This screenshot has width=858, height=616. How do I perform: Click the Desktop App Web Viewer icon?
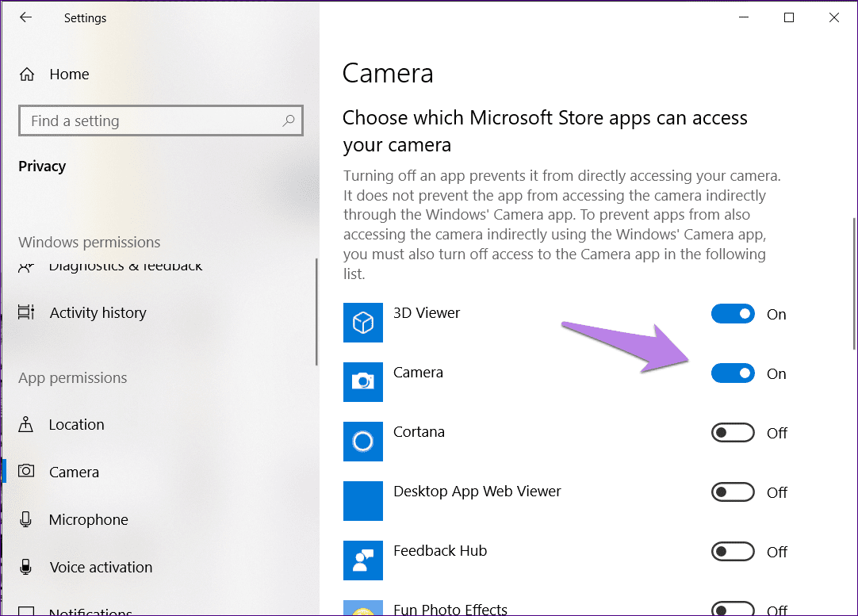[363, 501]
